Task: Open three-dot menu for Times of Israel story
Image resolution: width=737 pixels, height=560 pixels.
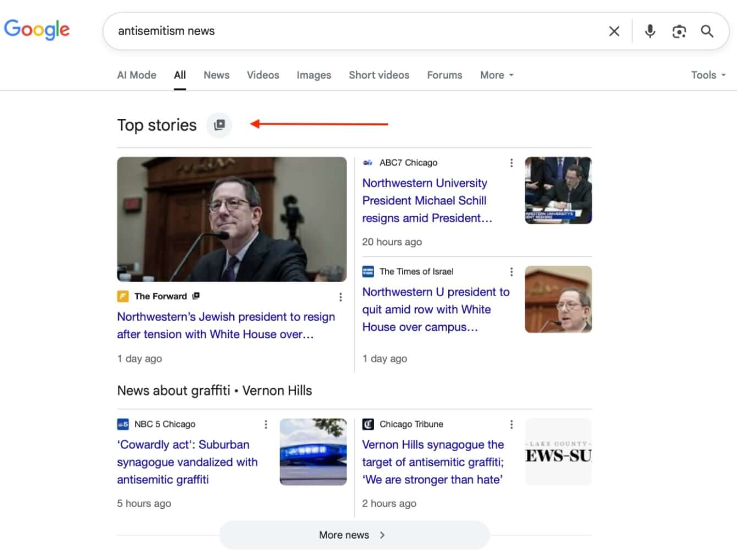Action: coord(511,272)
